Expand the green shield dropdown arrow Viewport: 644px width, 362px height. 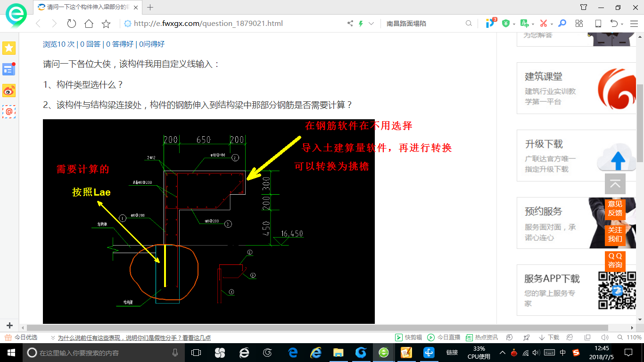514,24
